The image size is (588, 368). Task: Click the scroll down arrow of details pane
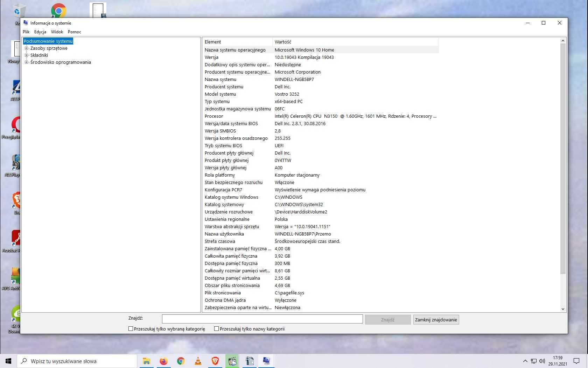[x=563, y=309]
